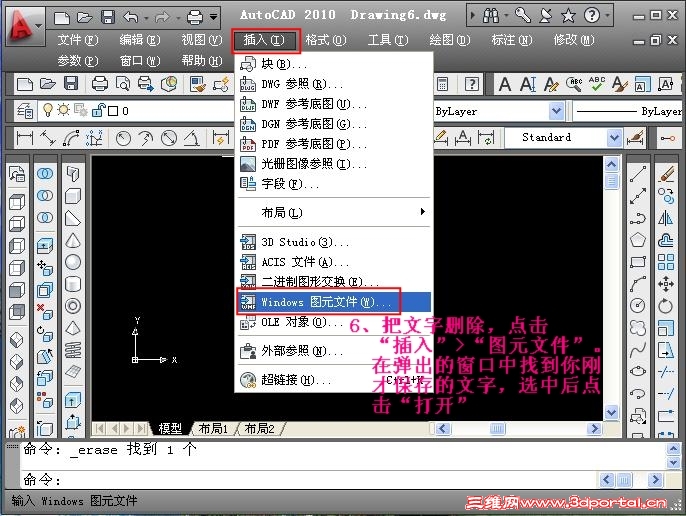Open the AutoCAD application menu logo

(23, 25)
